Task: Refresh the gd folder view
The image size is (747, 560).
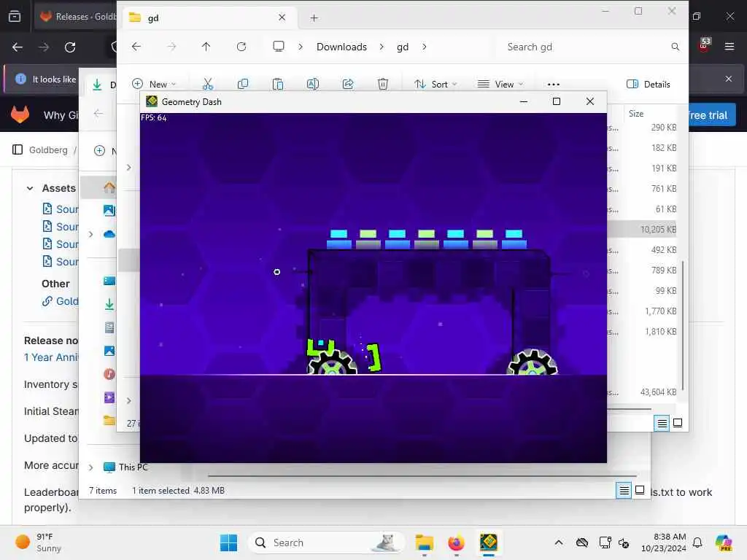Action: (x=241, y=47)
